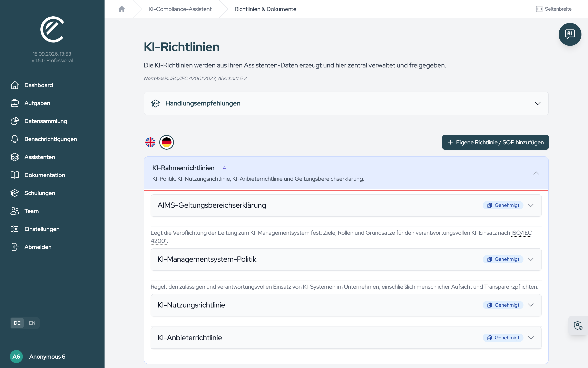The image size is (588, 368).
Task: Switch interface language to EN
Action: click(x=32, y=323)
